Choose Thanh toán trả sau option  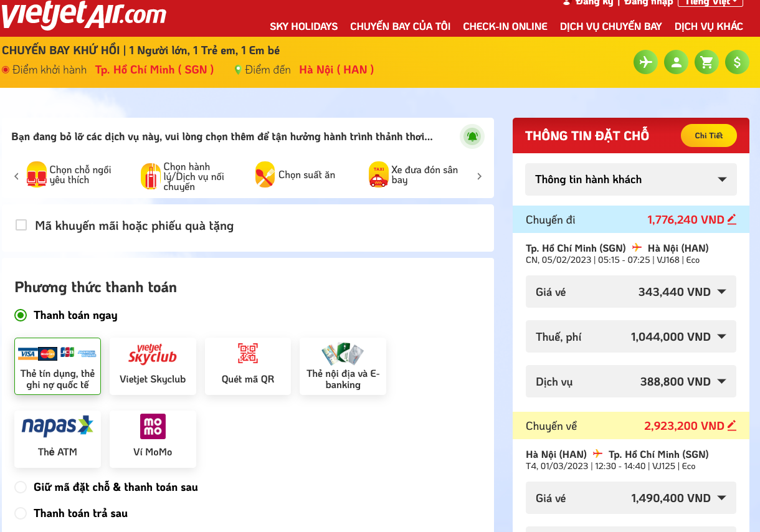21,513
